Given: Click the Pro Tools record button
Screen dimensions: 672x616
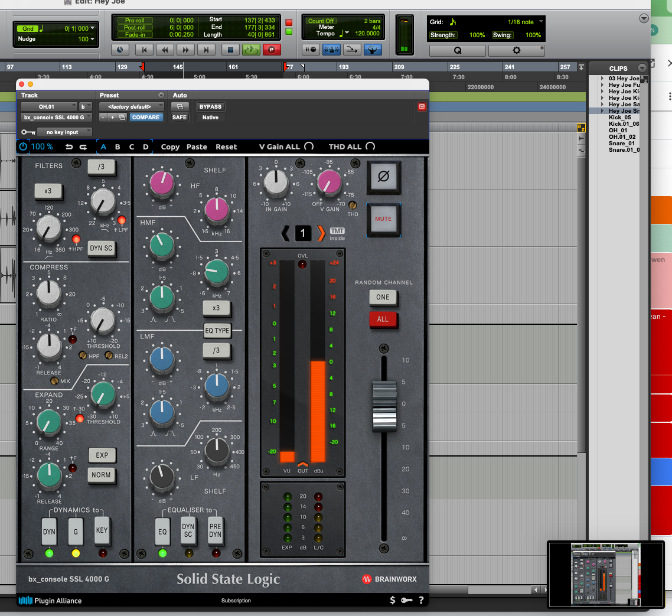Looking at the screenshot, I should 271,50.
